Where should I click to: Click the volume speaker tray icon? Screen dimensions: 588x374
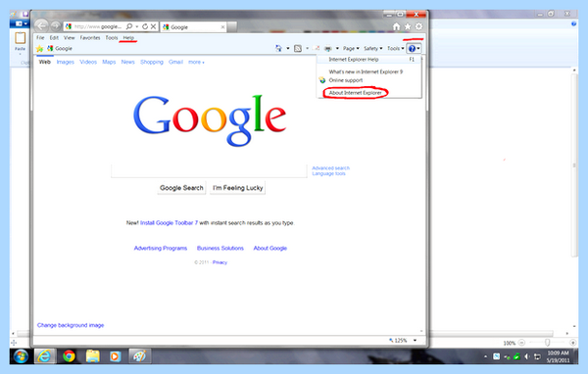click(527, 356)
